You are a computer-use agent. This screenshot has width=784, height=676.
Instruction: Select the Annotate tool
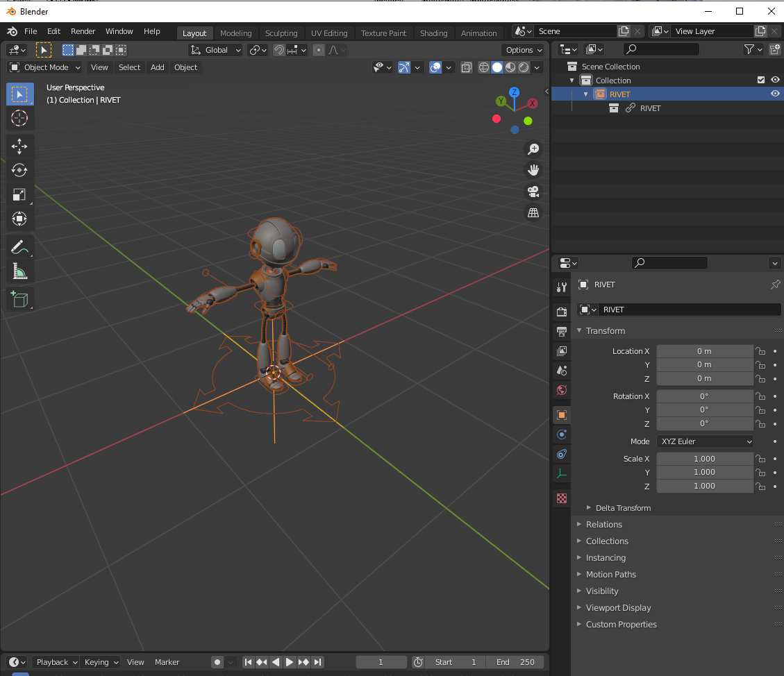coord(19,246)
